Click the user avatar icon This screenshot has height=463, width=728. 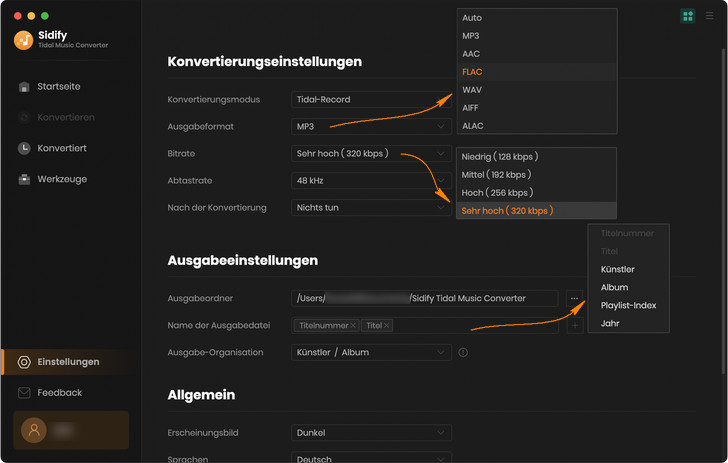click(35, 430)
